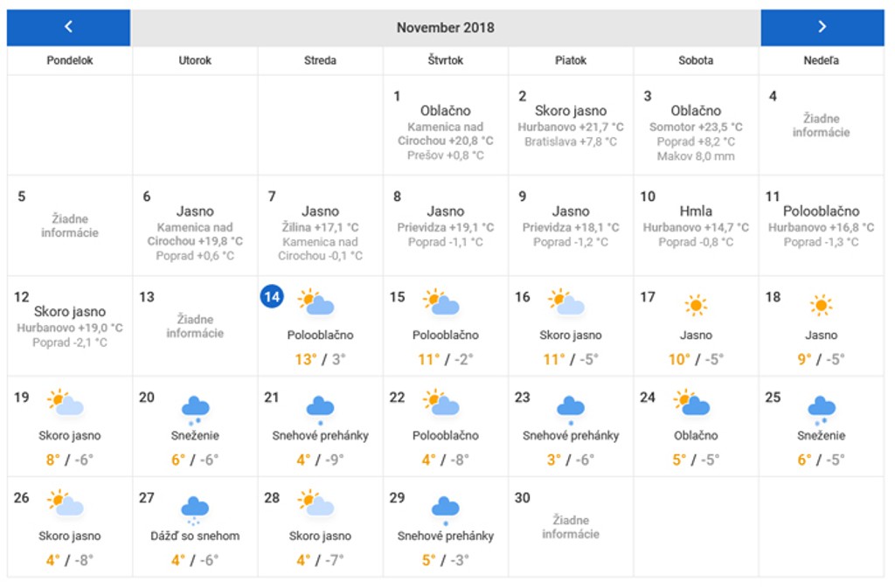Open November 1 Oblačno day cell

[445, 125]
